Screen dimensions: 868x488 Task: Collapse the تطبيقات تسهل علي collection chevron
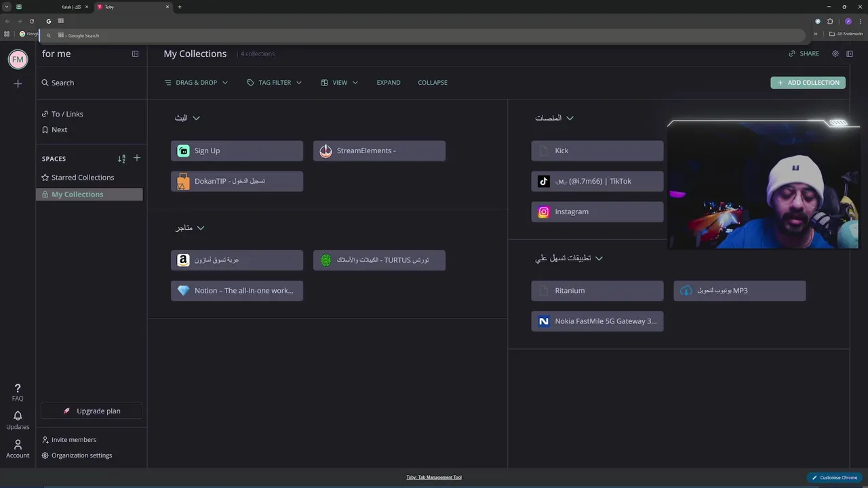click(x=599, y=258)
